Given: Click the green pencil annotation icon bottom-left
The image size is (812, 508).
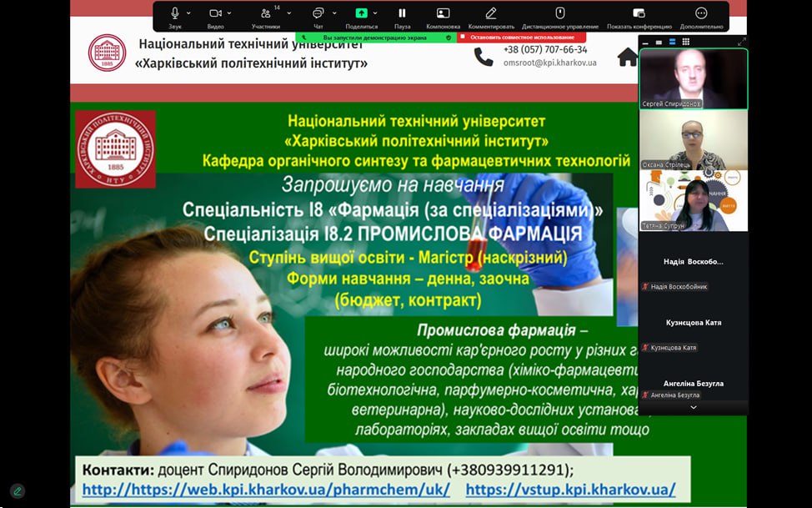Looking at the screenshot, I should (18, 490).
